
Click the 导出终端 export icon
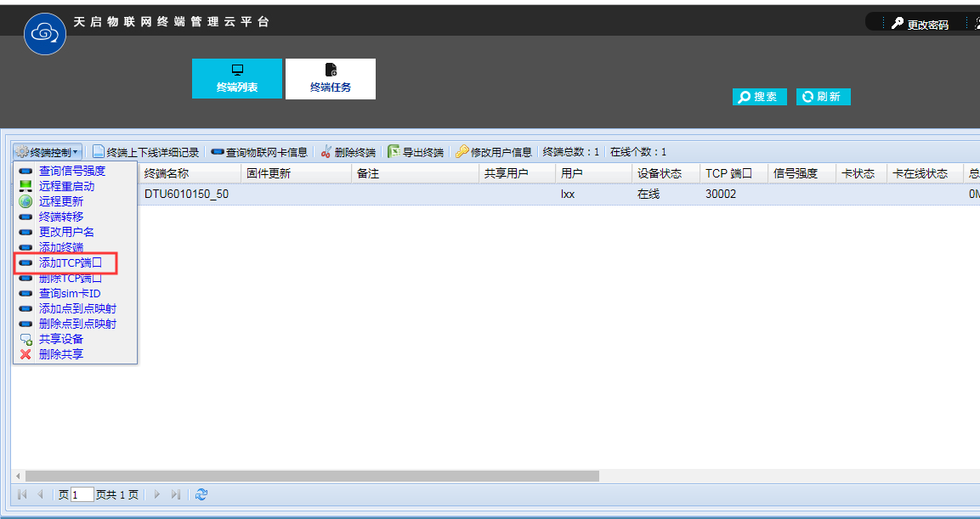point(394,152)
